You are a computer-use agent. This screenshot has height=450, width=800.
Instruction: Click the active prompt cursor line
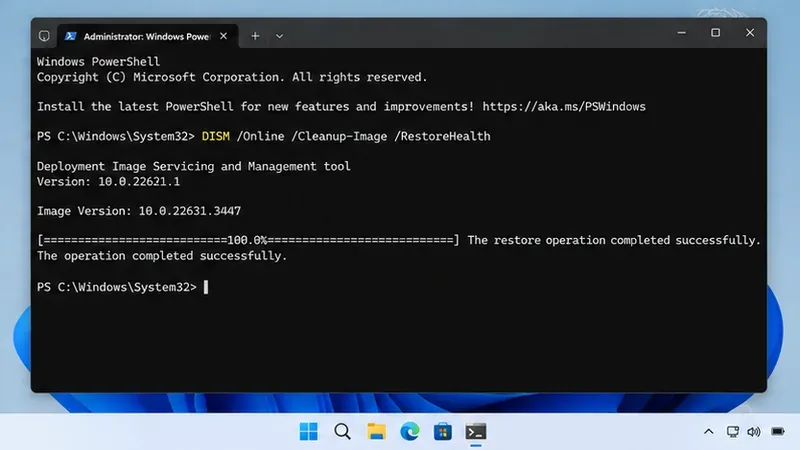click(x=122, y=287)
